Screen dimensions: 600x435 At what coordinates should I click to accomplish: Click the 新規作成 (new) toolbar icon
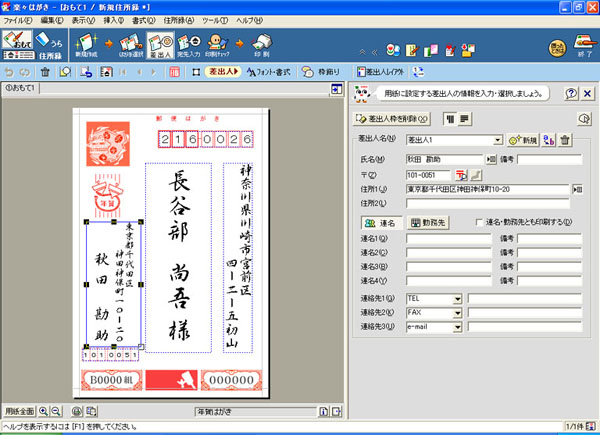pyautogui.click(x=86, y=45)
